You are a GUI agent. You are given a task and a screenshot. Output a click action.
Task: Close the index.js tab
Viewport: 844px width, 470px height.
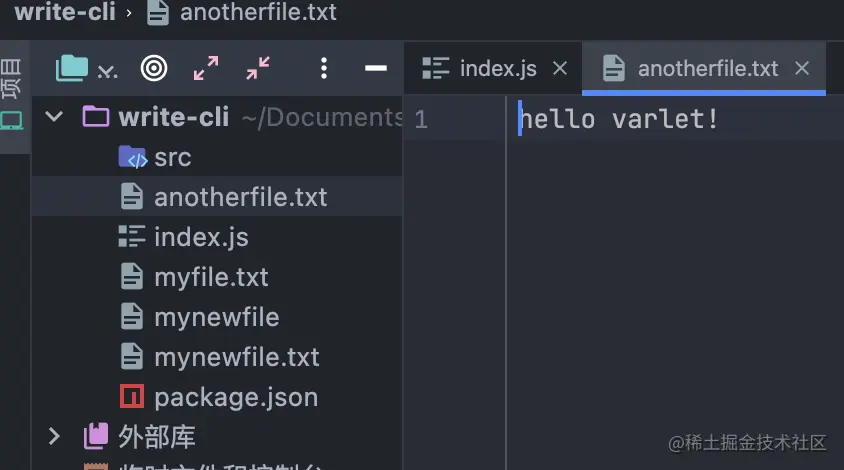coord(560,68)
